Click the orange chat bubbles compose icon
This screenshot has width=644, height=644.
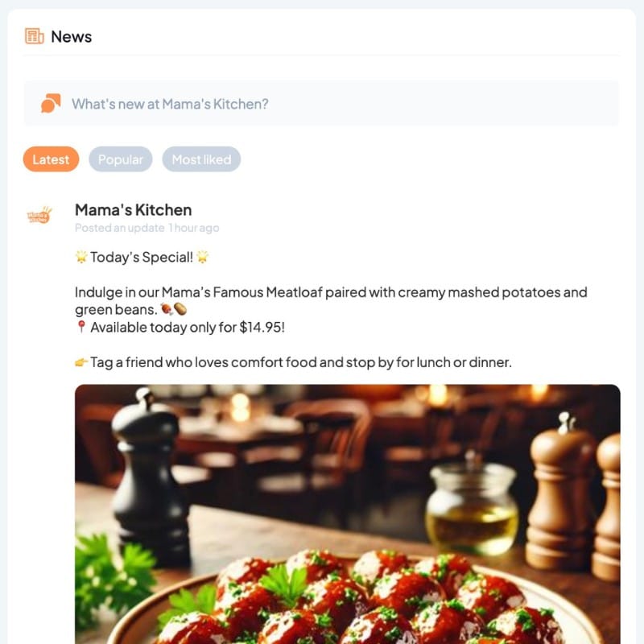51,103
